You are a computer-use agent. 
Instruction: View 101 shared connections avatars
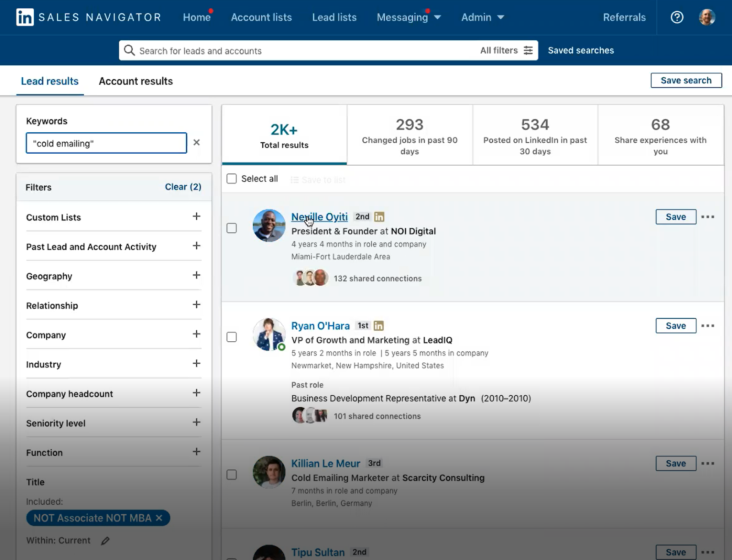click(310, 415)
